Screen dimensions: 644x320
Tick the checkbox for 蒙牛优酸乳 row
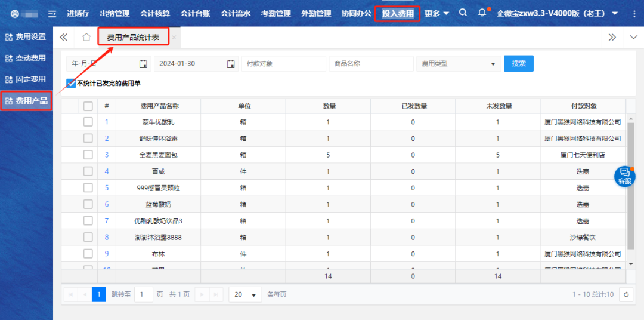(x=88, y=122)
